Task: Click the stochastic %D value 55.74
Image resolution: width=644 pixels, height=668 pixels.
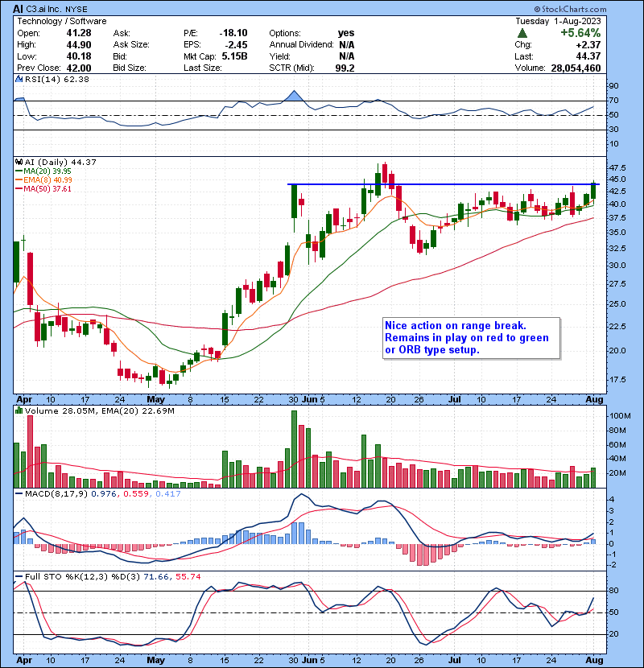Action: pos(188,576)
